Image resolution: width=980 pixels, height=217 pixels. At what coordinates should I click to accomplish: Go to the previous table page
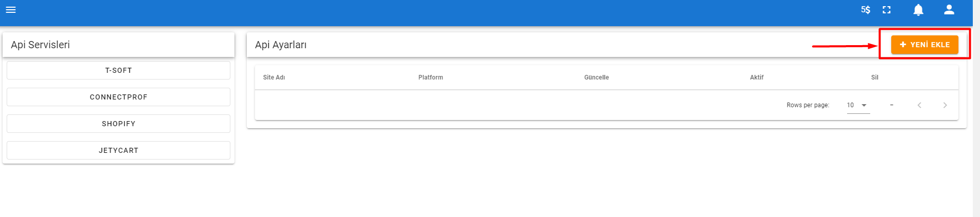pyautogui.click(x=919, y=105)
